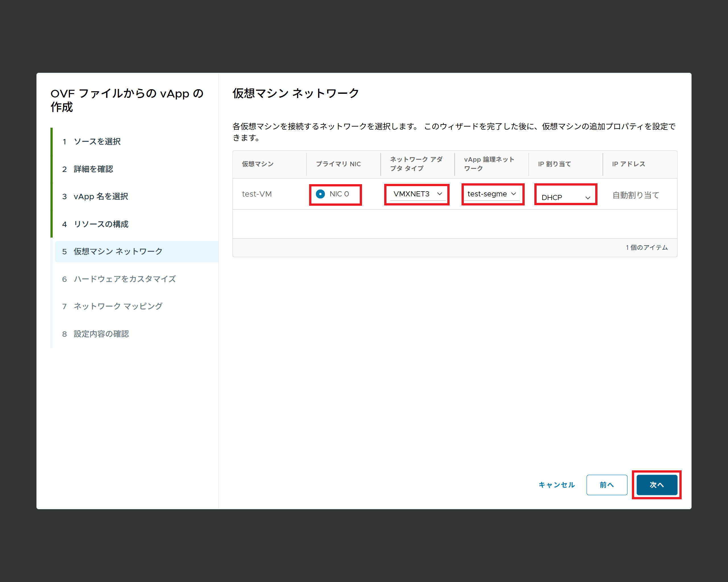Click the 次へ button
This screenshot has height=582, width=728.
pos(656,485)
